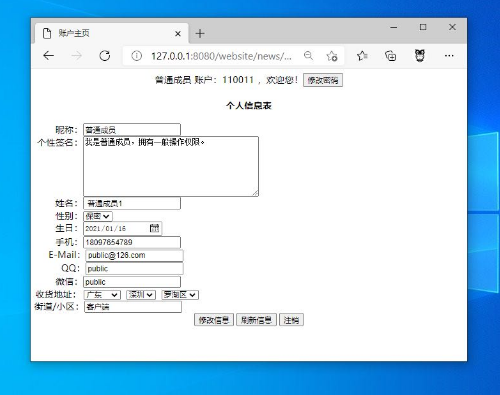The width and height of the screenshot is (500, 395).
Task: Add this page to favorites (star plus icon)
Action: (x=332, y=56)
